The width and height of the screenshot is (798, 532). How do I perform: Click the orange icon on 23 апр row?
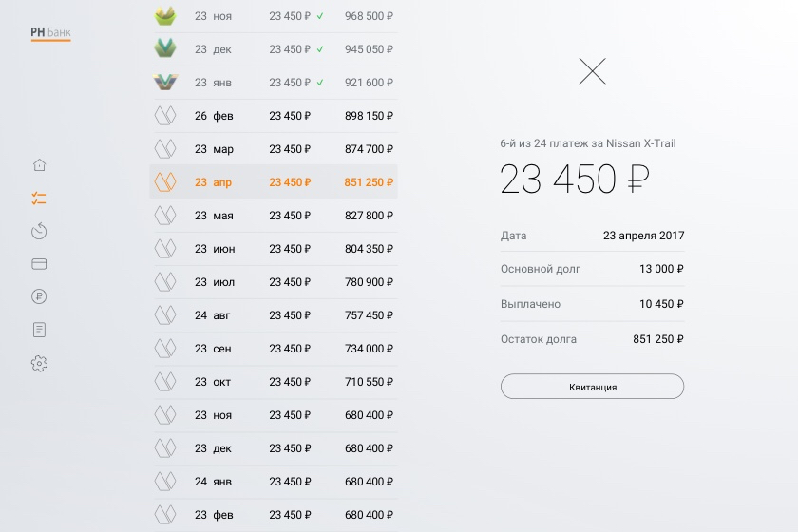(165, 181)
